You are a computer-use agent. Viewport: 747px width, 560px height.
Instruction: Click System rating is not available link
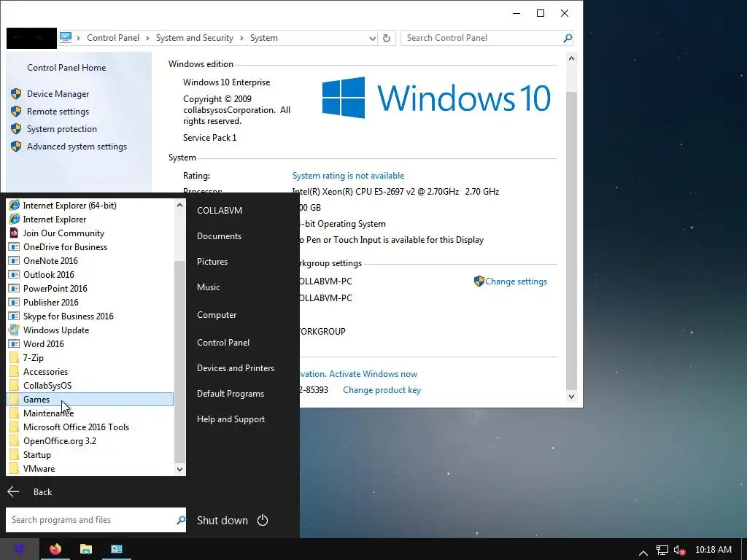click(348, 176)
